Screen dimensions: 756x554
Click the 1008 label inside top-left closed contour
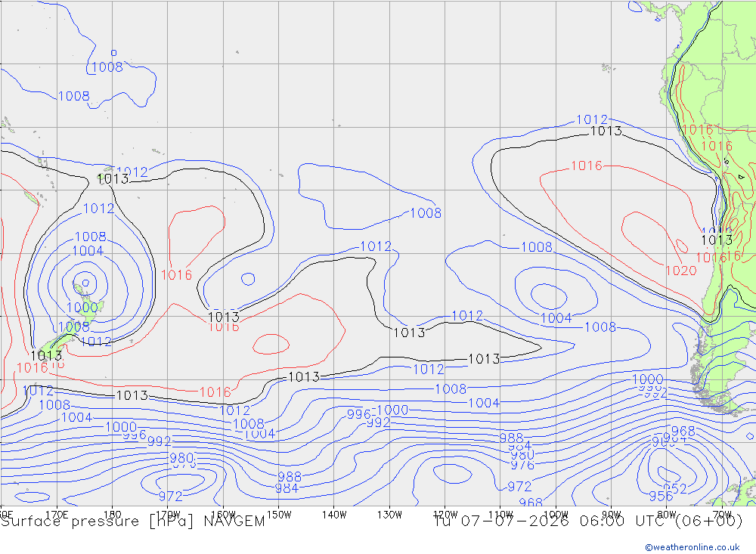click(x=107, y=67)
